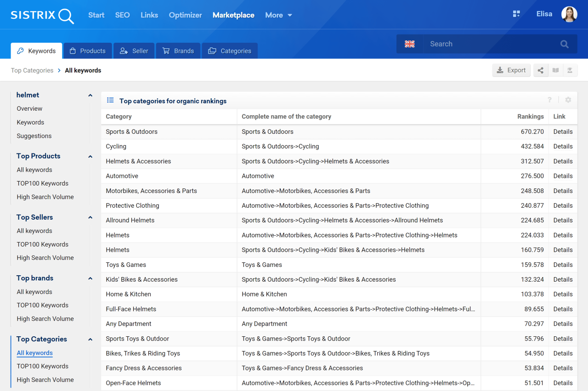The height and width of the screenshot is (391, 588).
Task: Open the table settings gear icon
Action: click(568, 99)
